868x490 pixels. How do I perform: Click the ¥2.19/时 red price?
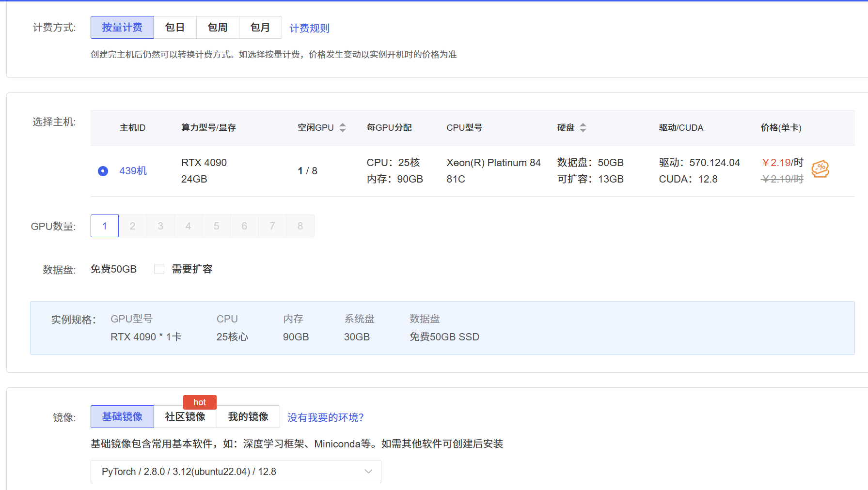[x=783, y=163]
